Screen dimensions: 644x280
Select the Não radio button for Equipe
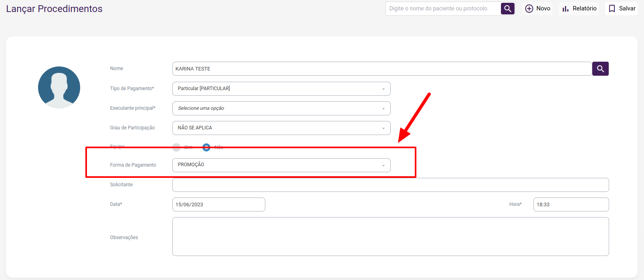[x=206, y=147]
